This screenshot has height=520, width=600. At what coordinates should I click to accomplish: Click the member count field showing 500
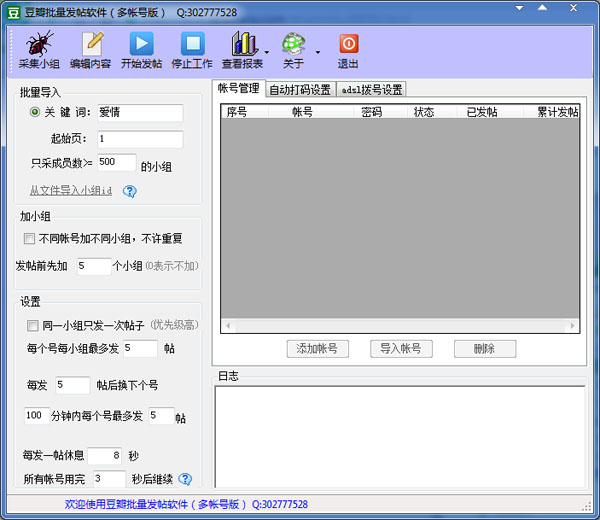click(117, 162)
